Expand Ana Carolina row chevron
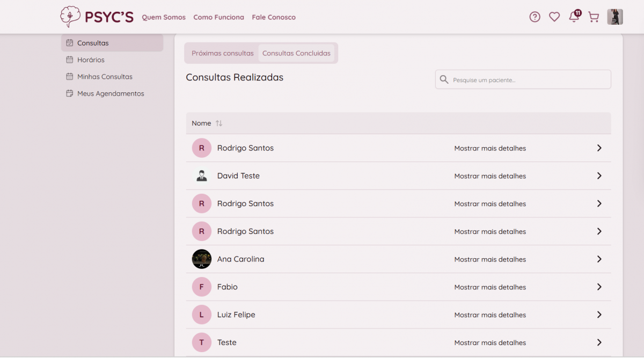This screenshot has width=644, height=358. (599, 259)
